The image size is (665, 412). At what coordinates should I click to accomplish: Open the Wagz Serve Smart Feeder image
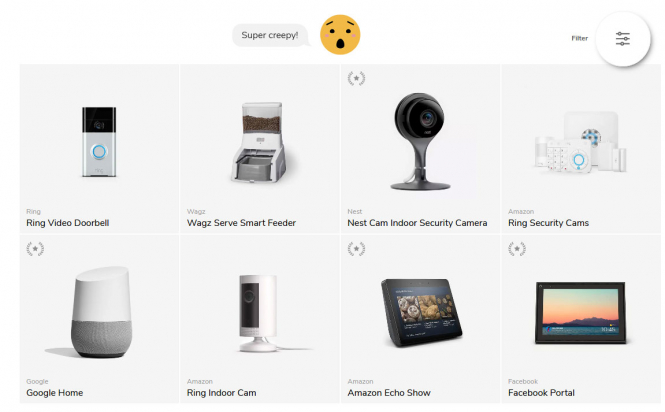click(x=260, y=143)
